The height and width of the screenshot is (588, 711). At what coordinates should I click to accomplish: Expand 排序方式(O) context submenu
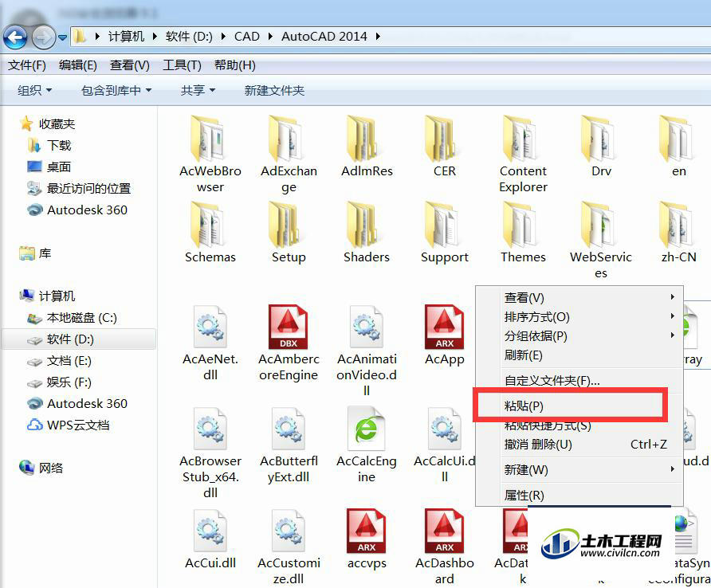point(579,317)
